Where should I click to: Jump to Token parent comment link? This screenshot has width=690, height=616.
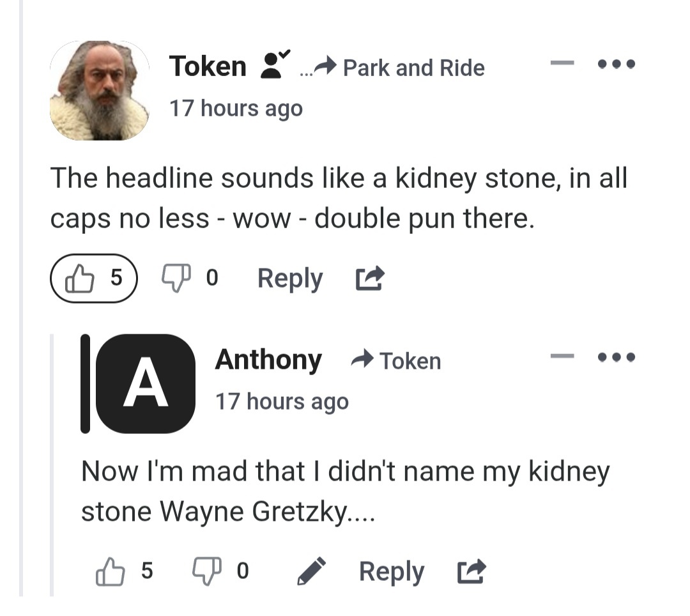click(409, 361)
